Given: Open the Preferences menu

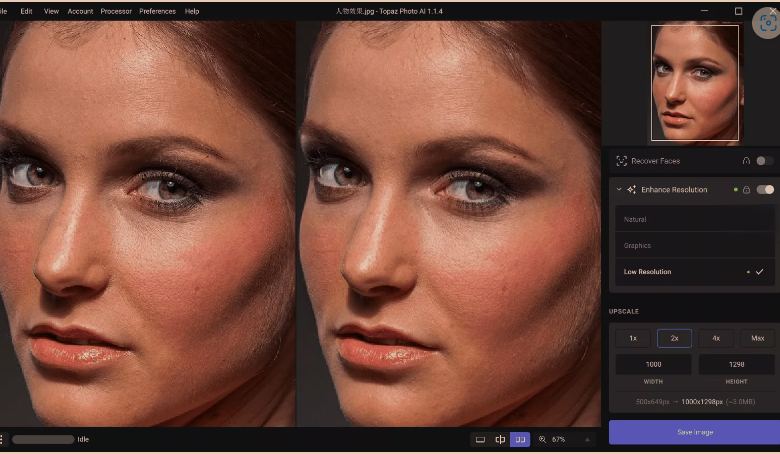Looking at the screenshot, I should tap(157, 11).
